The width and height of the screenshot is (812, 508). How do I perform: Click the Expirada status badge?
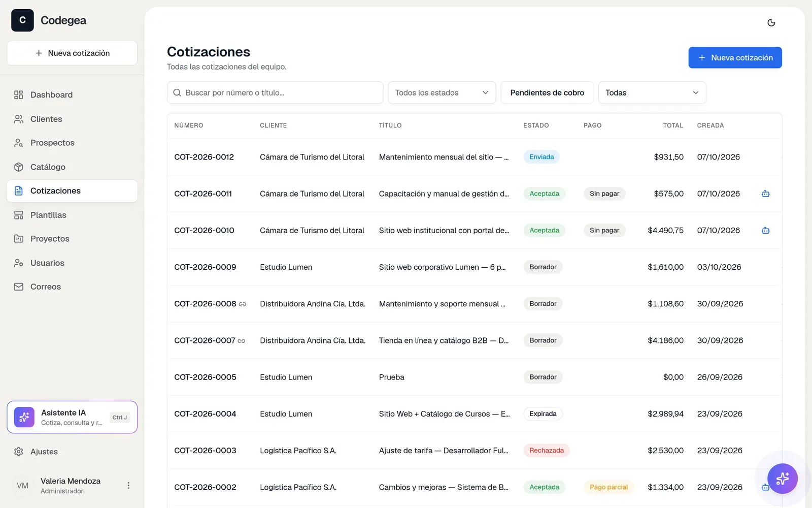point(543,414)
